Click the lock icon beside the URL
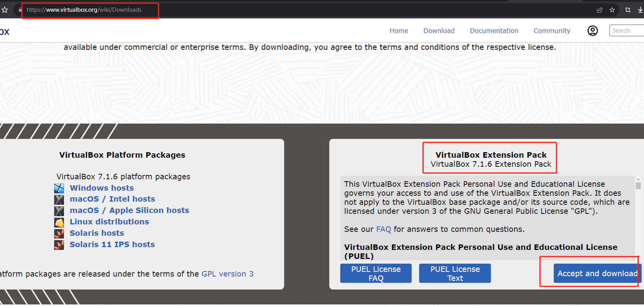This screenshot has width=644, height=306. [x=20, y=10]
